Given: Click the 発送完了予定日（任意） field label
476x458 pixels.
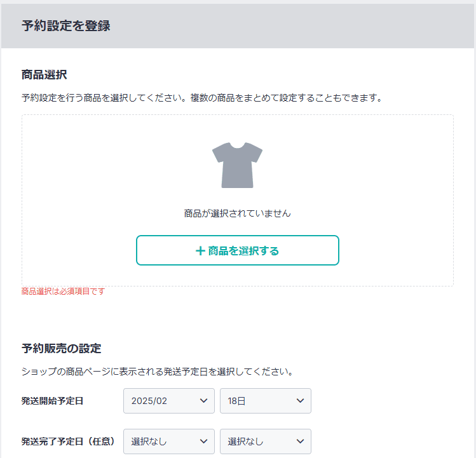Looking at the screenshot, I should pos(68,441).
